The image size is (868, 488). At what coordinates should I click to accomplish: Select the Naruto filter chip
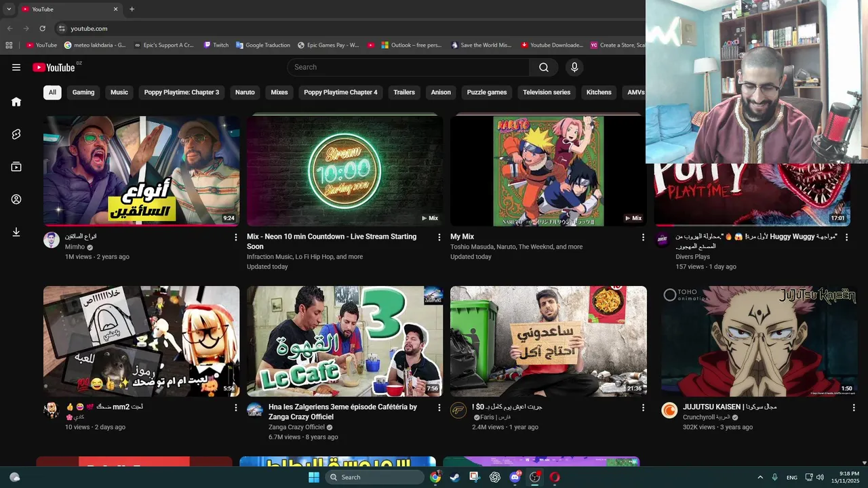[x=245, y=92]
